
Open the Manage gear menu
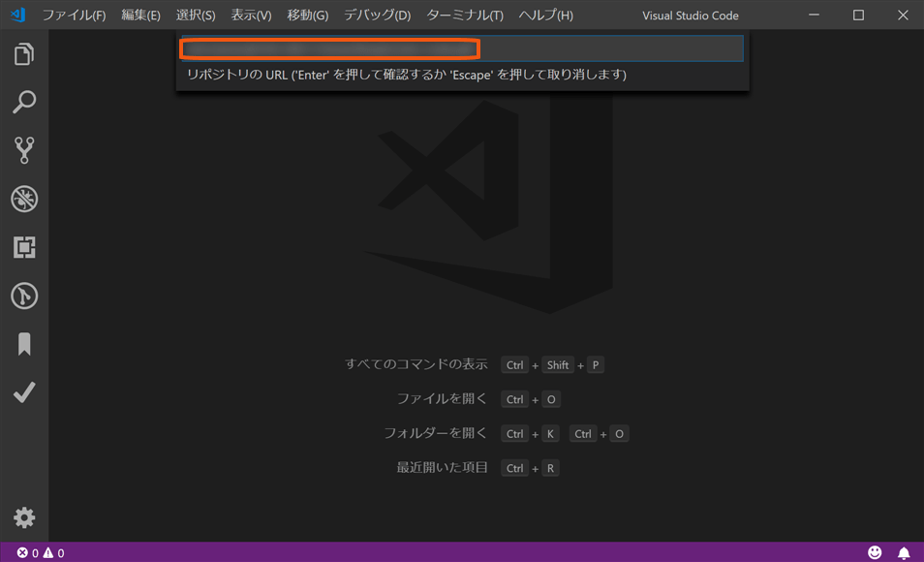(24, 517)
